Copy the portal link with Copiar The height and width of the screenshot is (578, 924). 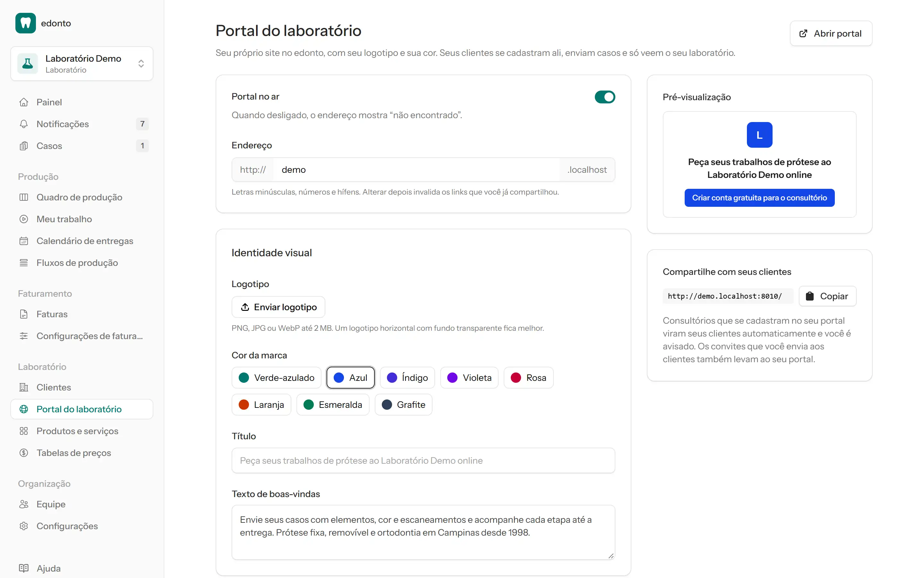[827, 296]
